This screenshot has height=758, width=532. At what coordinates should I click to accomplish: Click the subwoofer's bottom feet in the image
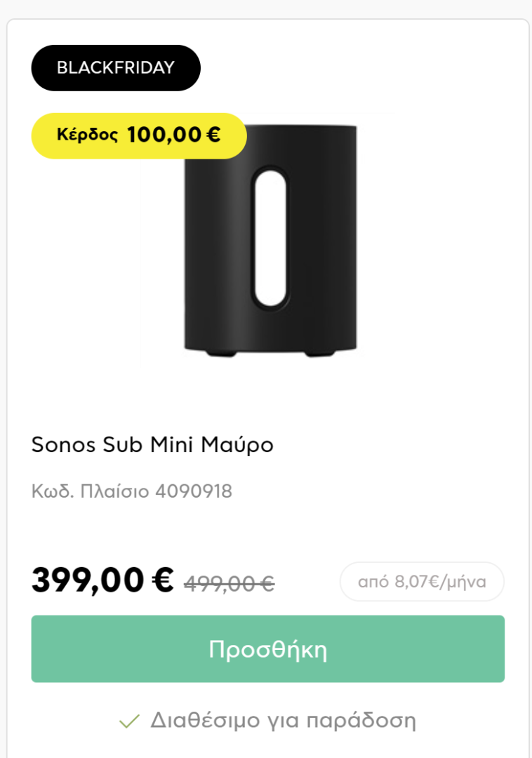[271, 352]
